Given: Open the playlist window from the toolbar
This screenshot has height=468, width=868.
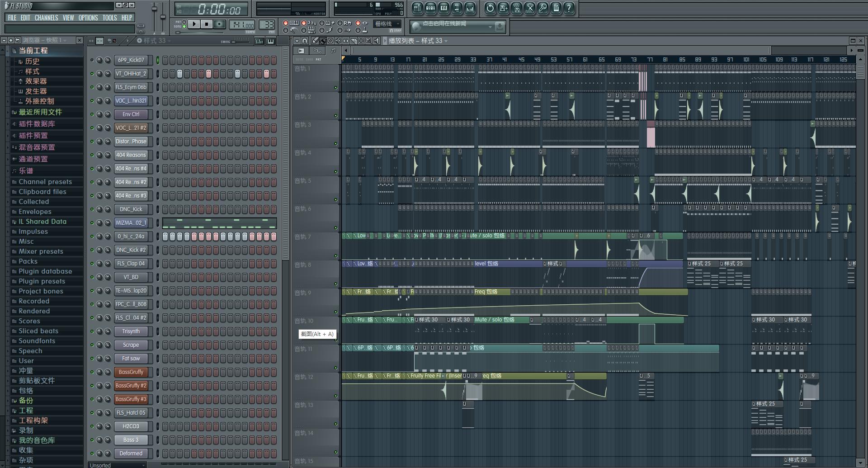Looking at the screenshot, I should (417, 8).
